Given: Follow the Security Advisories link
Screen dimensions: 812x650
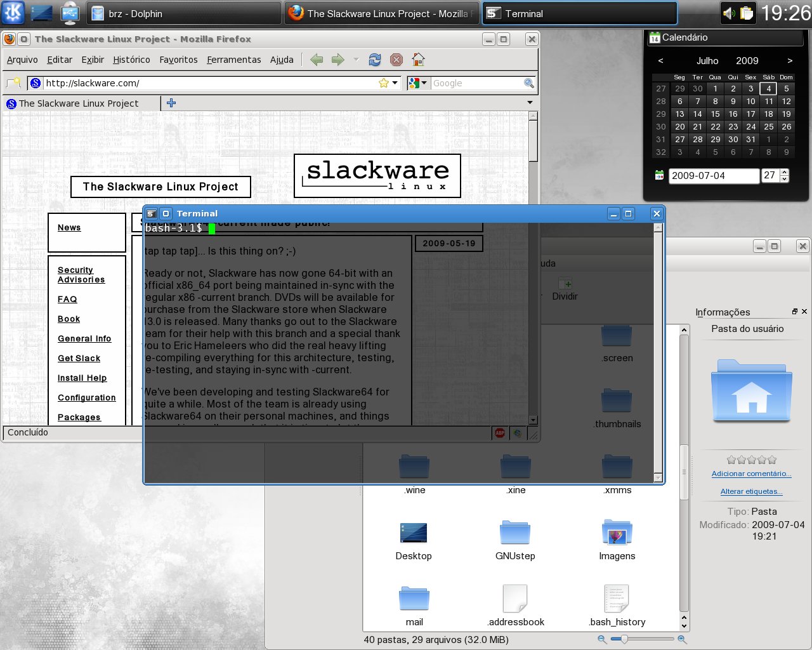Looking at the screenshot, I should coord(81,275).
